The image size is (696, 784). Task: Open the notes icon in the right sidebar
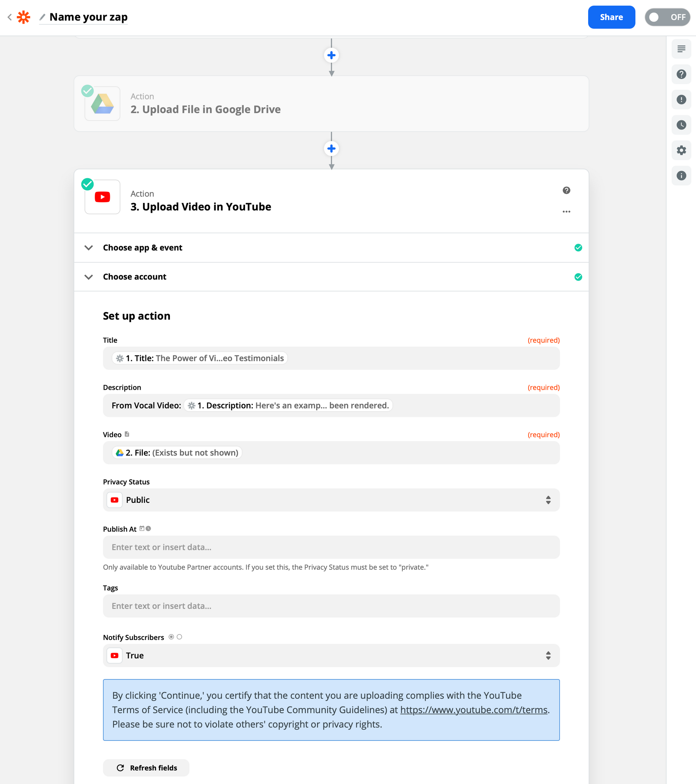click(x=681, y=49)
